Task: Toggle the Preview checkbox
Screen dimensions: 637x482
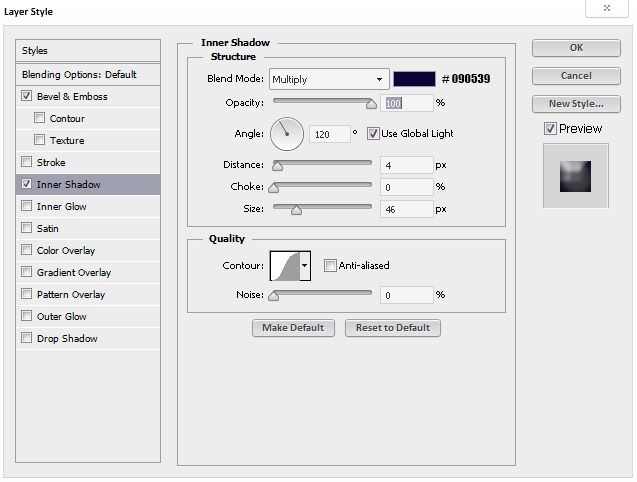Action: (550, 129)
